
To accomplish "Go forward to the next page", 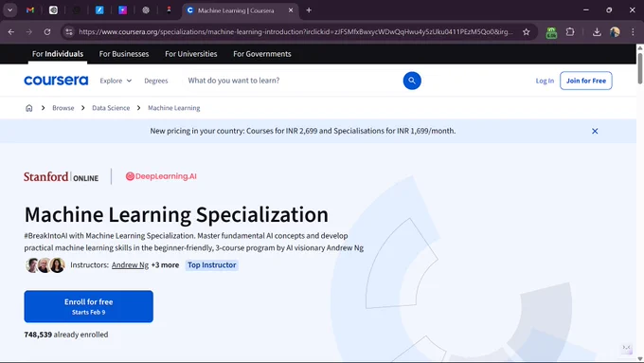I will pyautogui.click(x=29, y=31).
